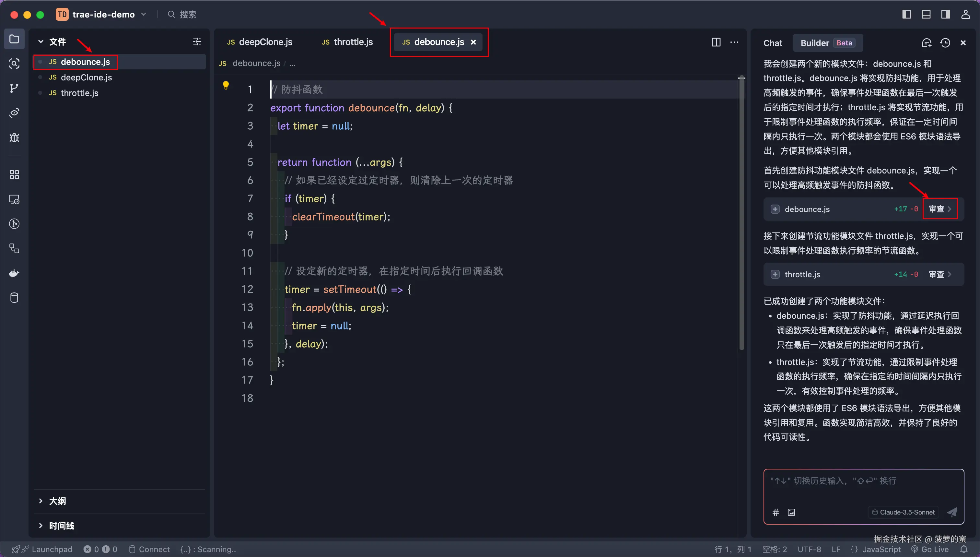Open the Docker whale icon panel

point(14,273)
